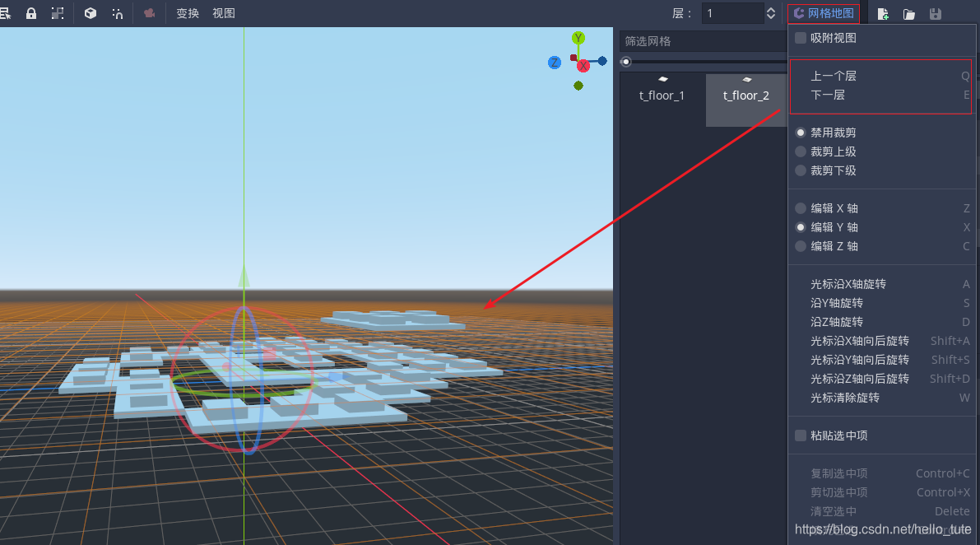Enable the snap magnet icon

point(118,13)
